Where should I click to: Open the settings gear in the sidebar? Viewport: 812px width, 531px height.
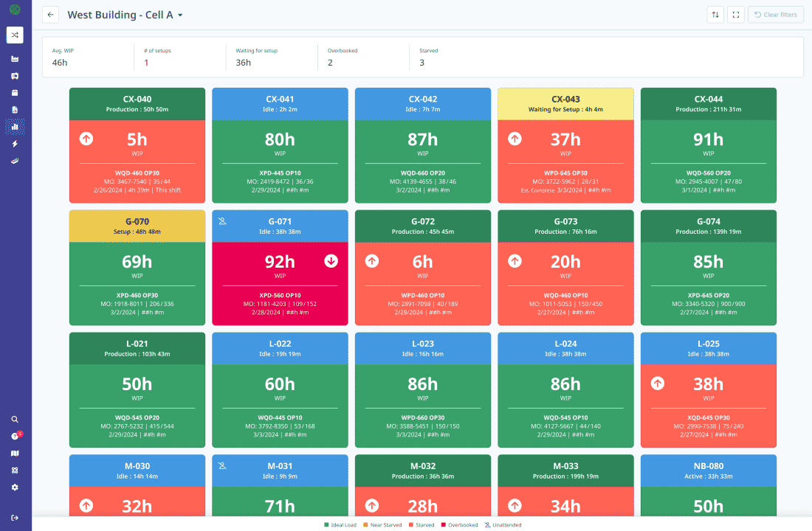click(15, 487)
